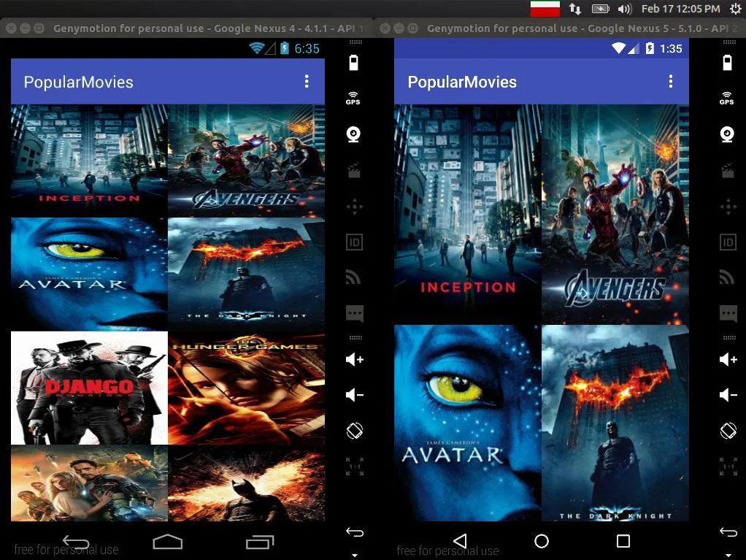The image size is (746, 560).
Task: Select Dark Knight Rises poster on Nexus 4
Action: coord(247,483)
